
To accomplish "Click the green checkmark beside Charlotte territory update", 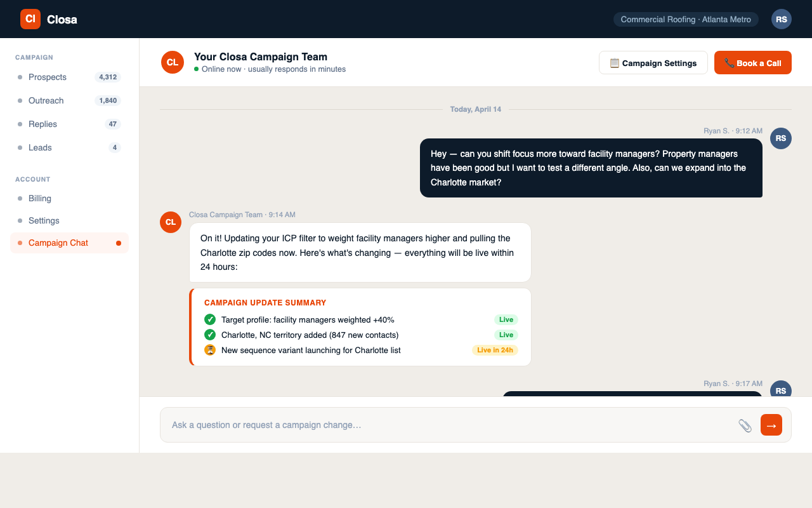I will tap(210, 335).
